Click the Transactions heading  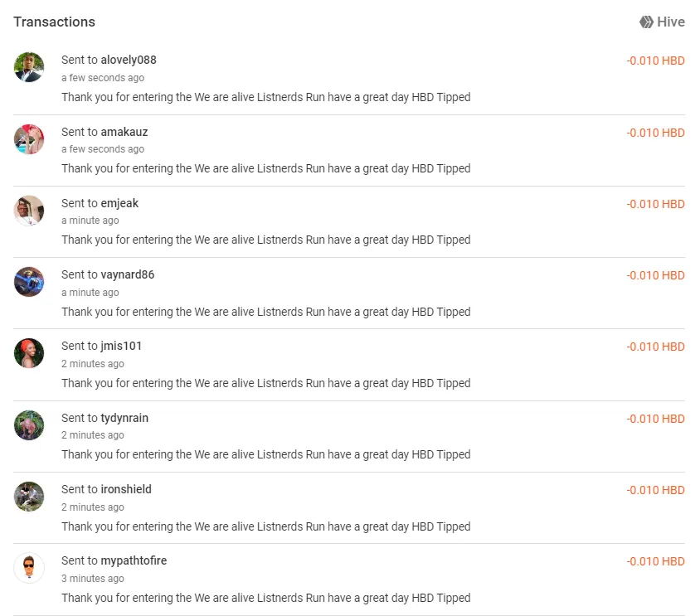54,22
